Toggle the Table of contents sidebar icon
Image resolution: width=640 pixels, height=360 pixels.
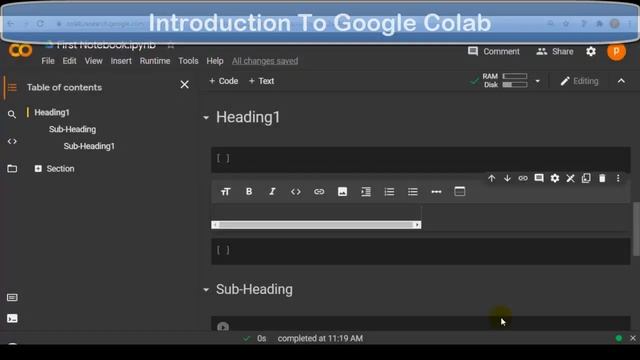(12, 87)
